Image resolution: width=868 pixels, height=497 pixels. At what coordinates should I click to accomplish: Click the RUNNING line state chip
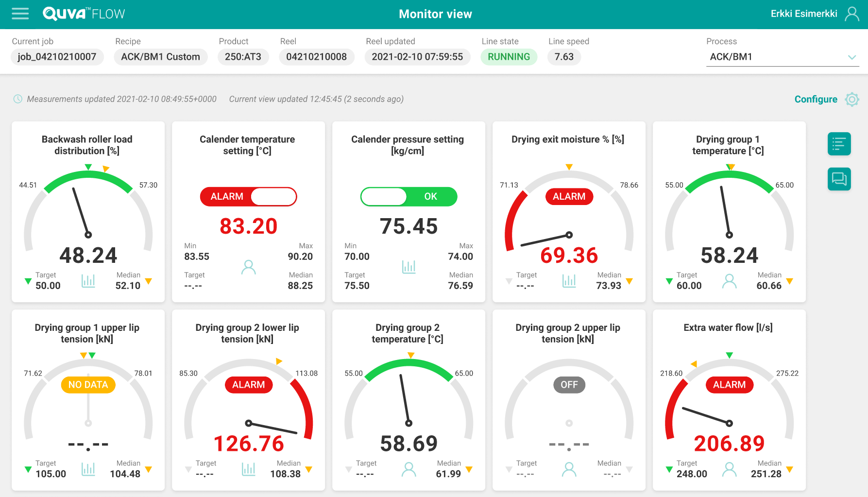[509, 57]
